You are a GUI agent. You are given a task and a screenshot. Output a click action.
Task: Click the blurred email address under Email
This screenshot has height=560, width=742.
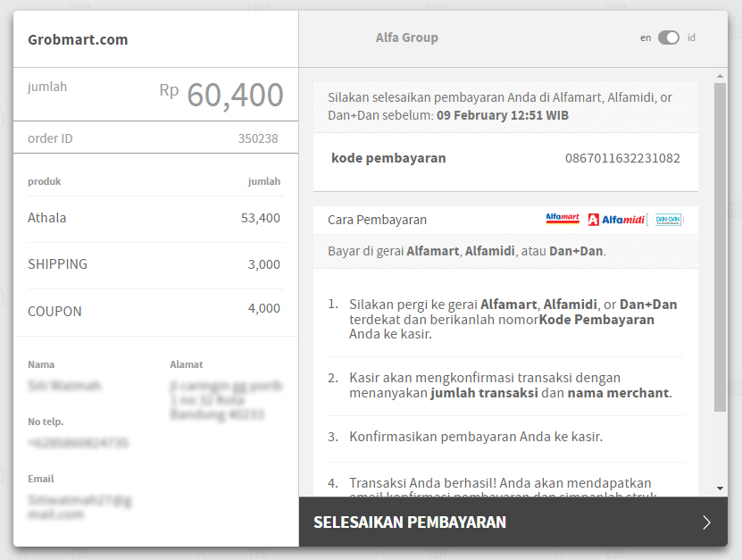pos(79,506)
